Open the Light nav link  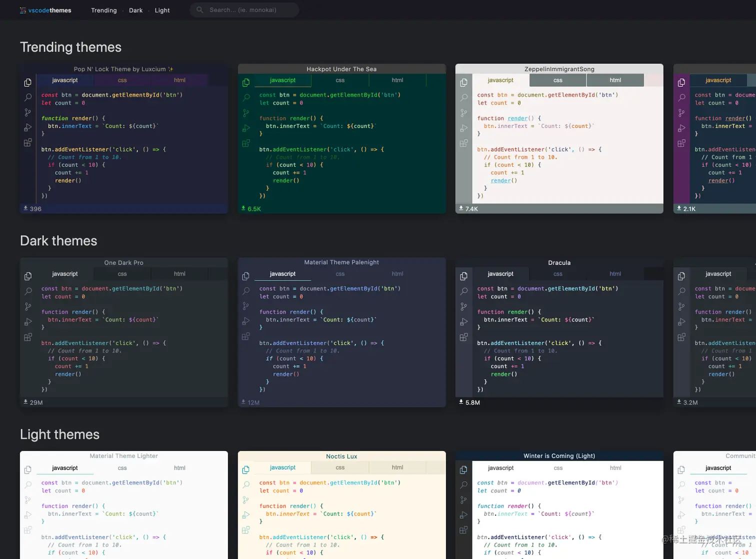(x=162, y=10)
